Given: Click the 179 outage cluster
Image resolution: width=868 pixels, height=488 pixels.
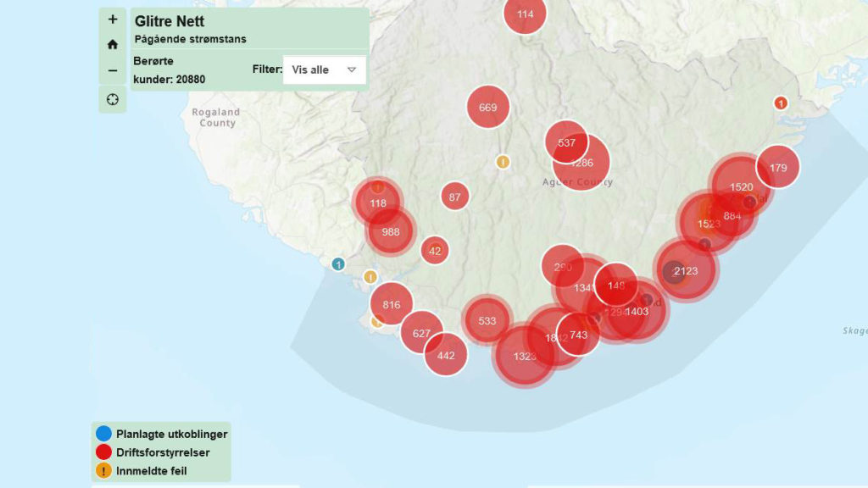Looking at the screenshot, I should [778, 168].
